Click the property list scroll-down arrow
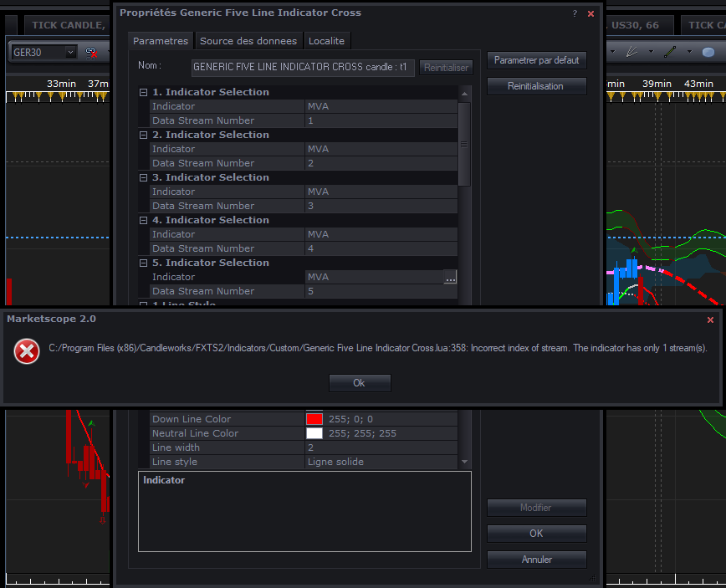The height and width of the screenshot is (588, 726). 464,462
